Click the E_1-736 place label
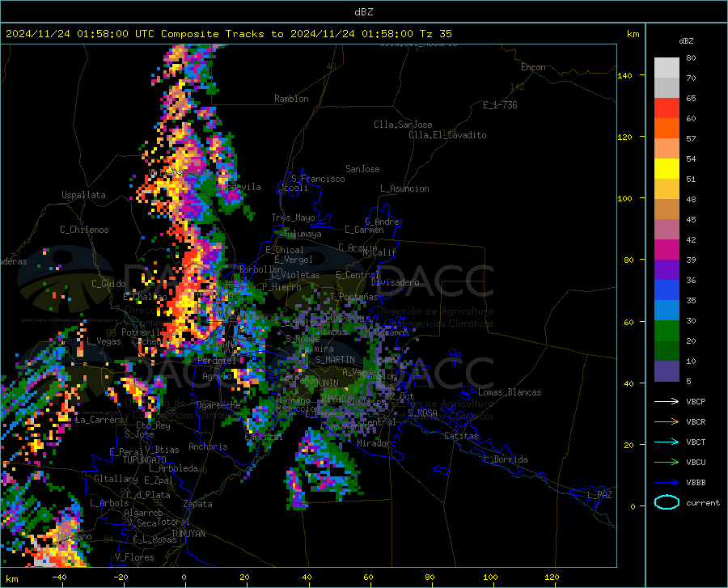 (500, 105)
